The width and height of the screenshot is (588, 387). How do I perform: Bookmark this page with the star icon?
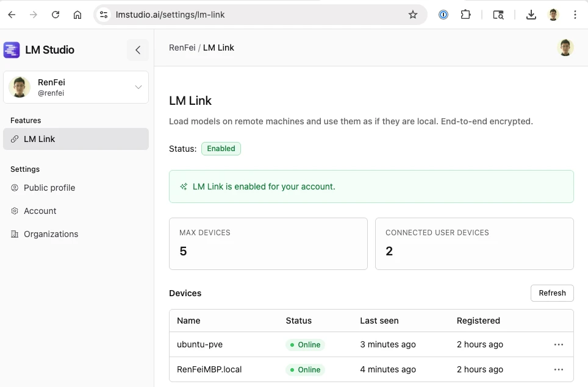click(x=413, y=15)
